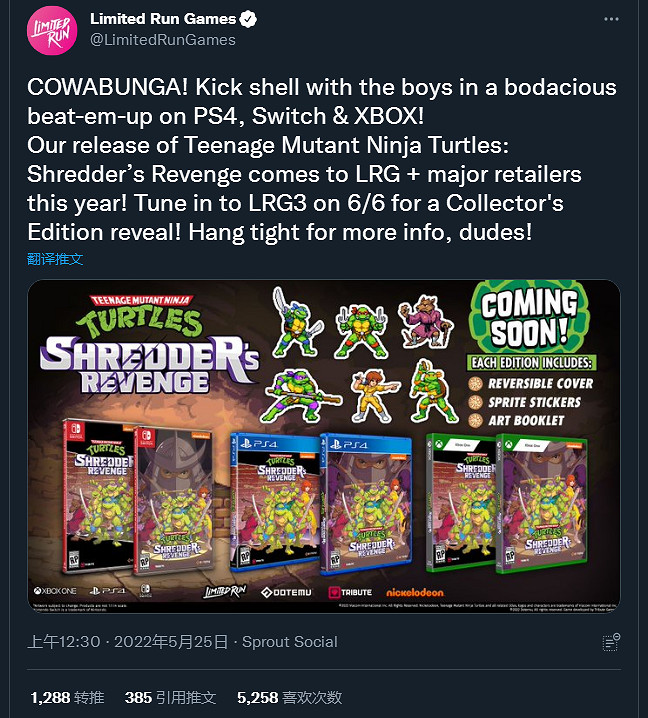The width and height of the screenshot is (648, 718).
Task: Click the translate tweet link
Action: click(x=55, y=259)
